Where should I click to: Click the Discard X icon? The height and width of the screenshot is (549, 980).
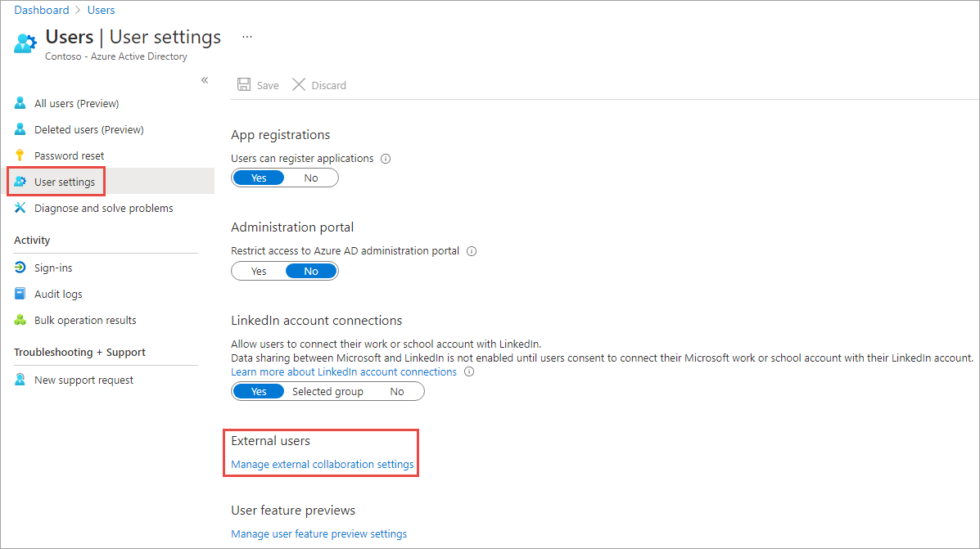tap(299, 85)
